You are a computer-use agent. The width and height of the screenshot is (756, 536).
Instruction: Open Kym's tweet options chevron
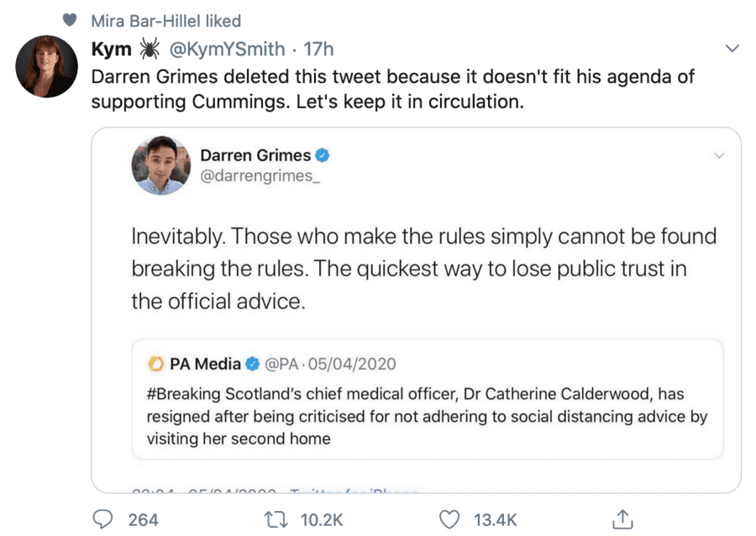click(x=732, y=49)
